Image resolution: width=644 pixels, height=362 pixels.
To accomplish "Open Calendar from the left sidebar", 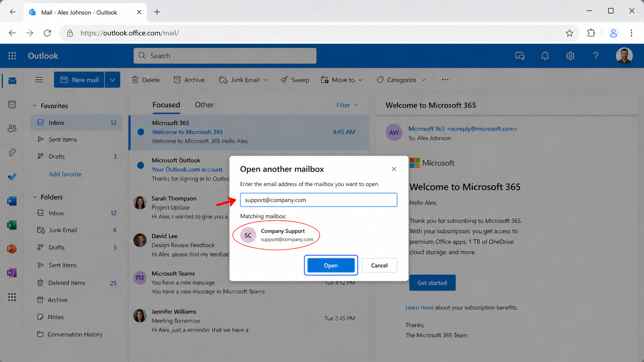I will [12, 105].
